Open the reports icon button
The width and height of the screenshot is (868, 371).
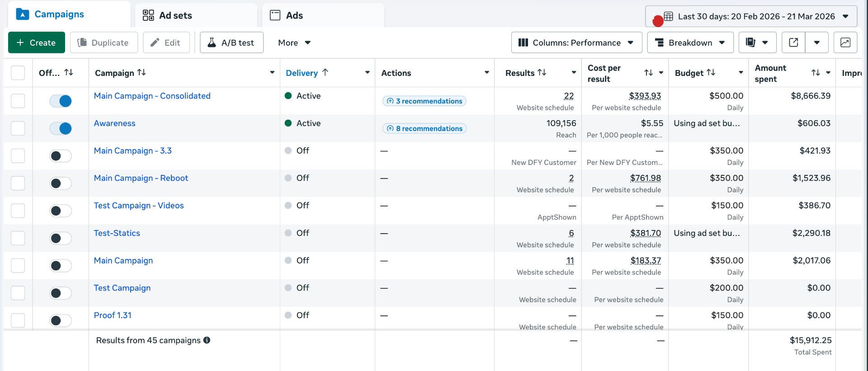point(757,42)
